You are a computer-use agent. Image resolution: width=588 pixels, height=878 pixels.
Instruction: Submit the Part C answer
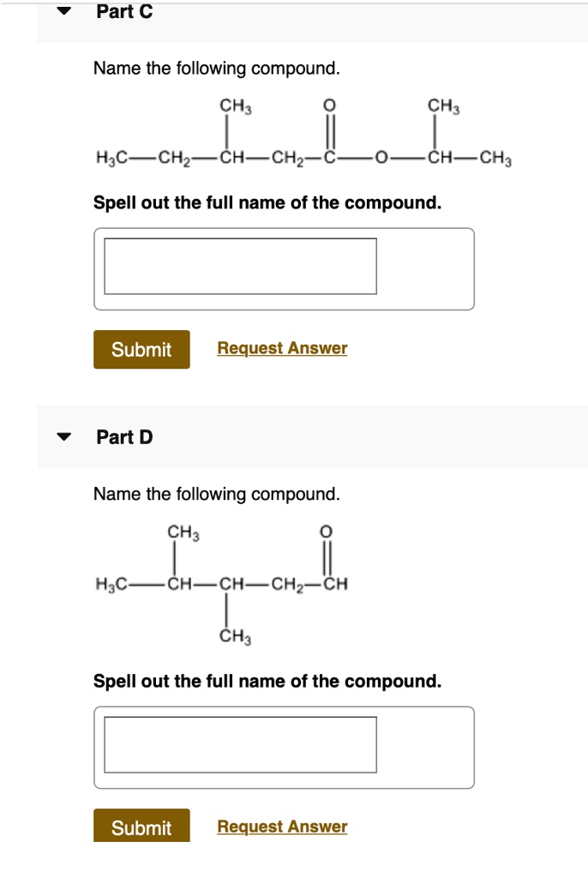141,350
